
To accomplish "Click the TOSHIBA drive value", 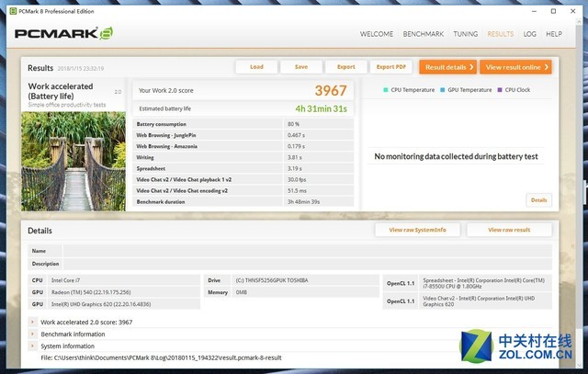I will click(272, 280).
